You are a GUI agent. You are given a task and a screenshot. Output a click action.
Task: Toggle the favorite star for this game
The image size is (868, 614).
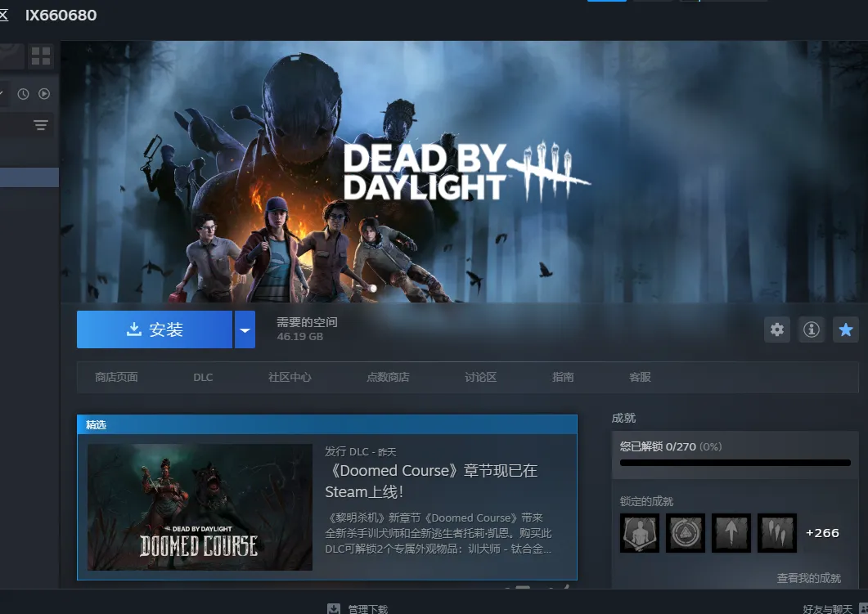846,329
